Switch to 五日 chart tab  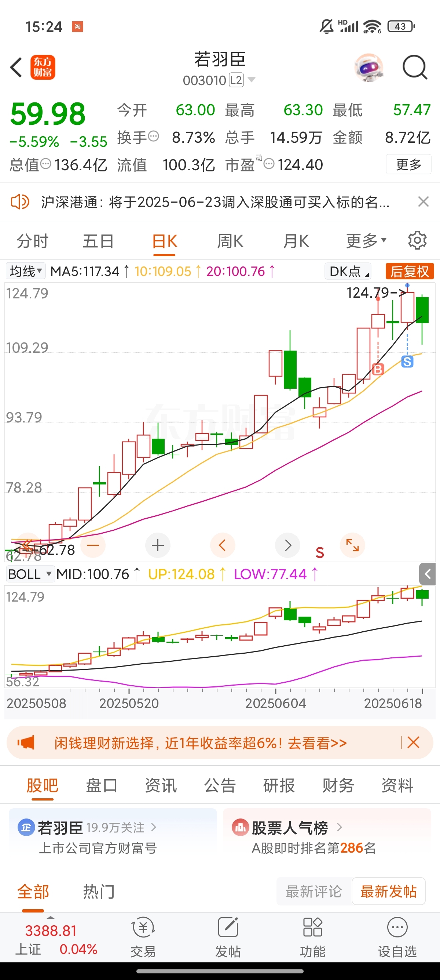tap(98, 241)
